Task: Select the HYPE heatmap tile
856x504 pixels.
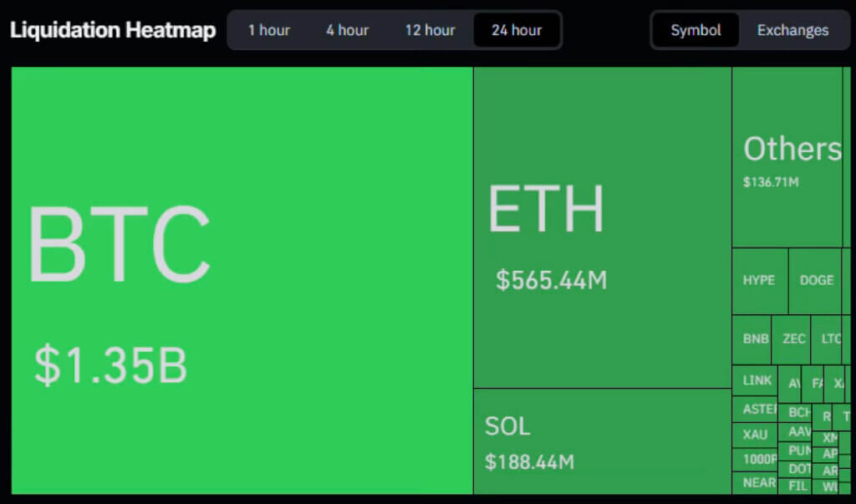Action: (759, 281)
